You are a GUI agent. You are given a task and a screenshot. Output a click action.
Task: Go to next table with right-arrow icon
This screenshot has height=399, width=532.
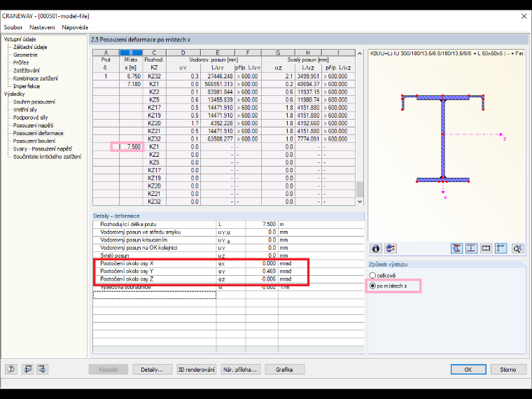pos(42,369)
